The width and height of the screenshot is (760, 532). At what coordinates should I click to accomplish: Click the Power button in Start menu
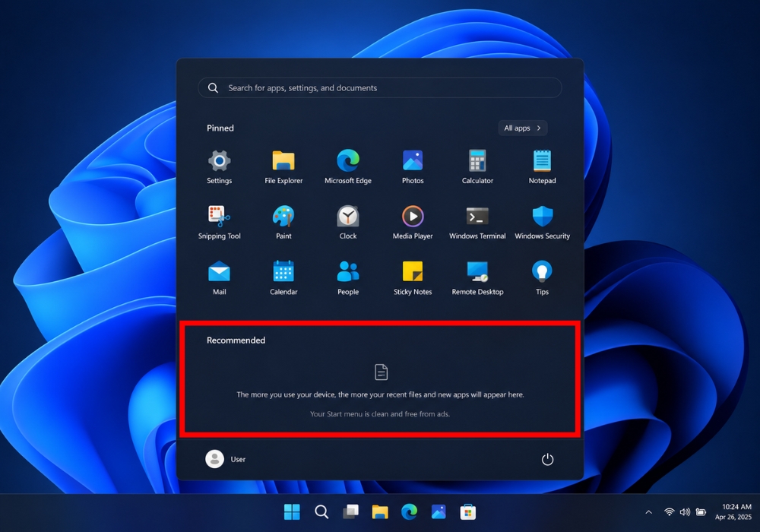(547, 459)
